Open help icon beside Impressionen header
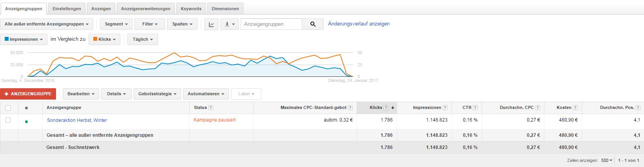644x167 pixels. (445, 108)
